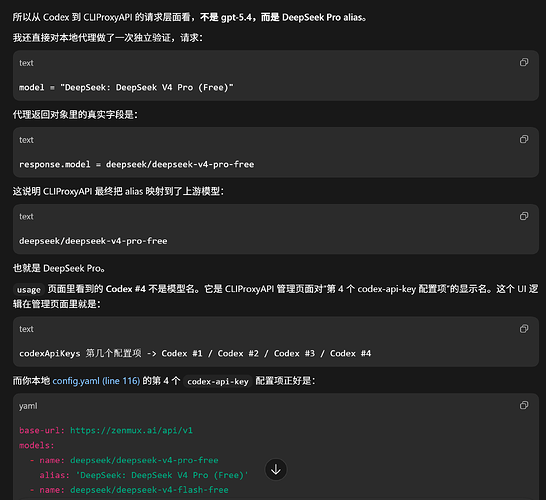Click the alias: 'DeepSeek: DeepSeek V4 Pro (Free)' line

point(144,475)
